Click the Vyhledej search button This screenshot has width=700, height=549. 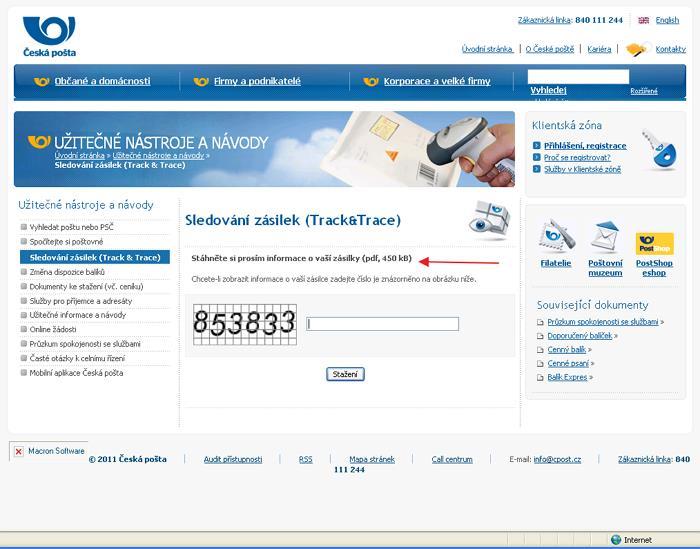548,90
